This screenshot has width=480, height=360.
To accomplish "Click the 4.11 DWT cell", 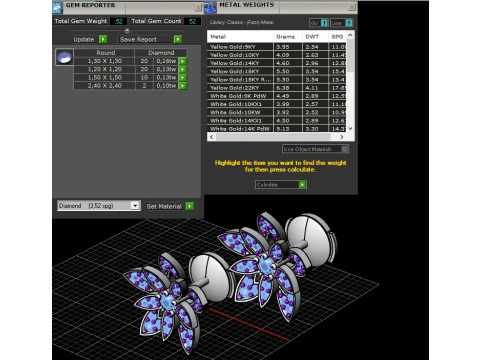I will coord(316,88).
